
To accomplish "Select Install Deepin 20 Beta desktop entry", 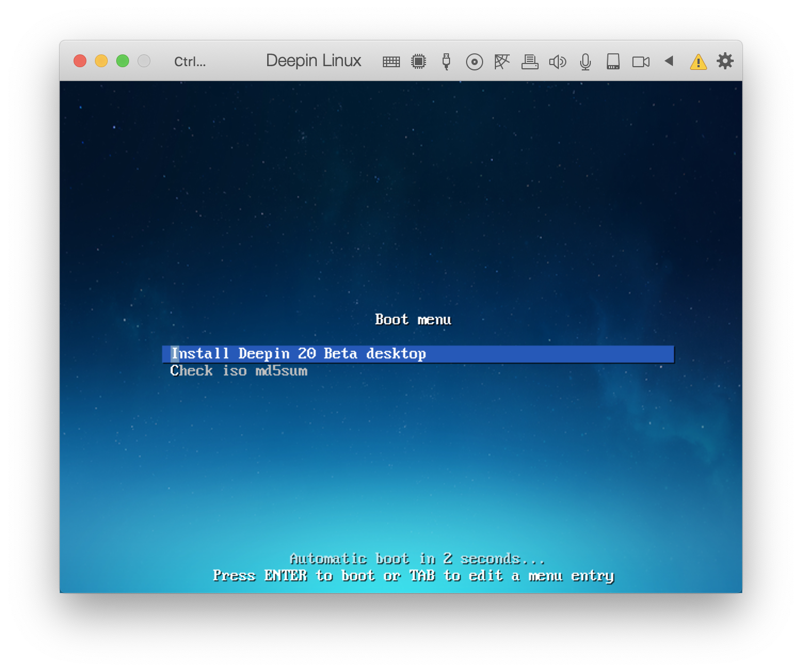I will click(418, 354).
